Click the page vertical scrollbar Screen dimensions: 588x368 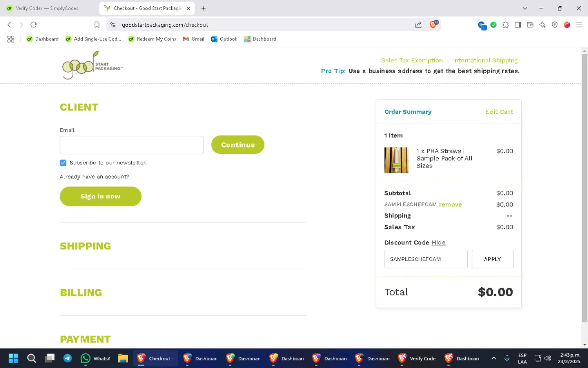(584, 188)
